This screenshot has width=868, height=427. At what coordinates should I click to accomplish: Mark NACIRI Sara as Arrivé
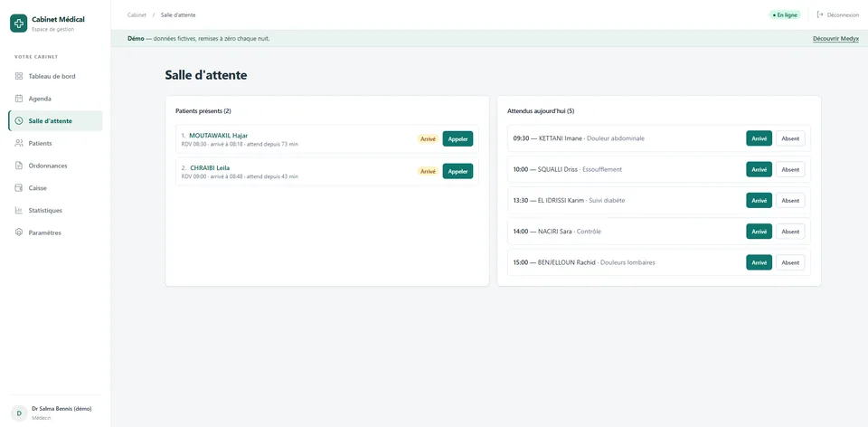(759, 232)
